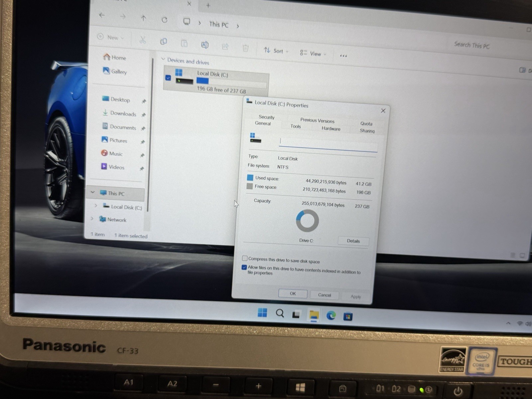Click the Rename icon in toolbar

[x=205, y=45]
